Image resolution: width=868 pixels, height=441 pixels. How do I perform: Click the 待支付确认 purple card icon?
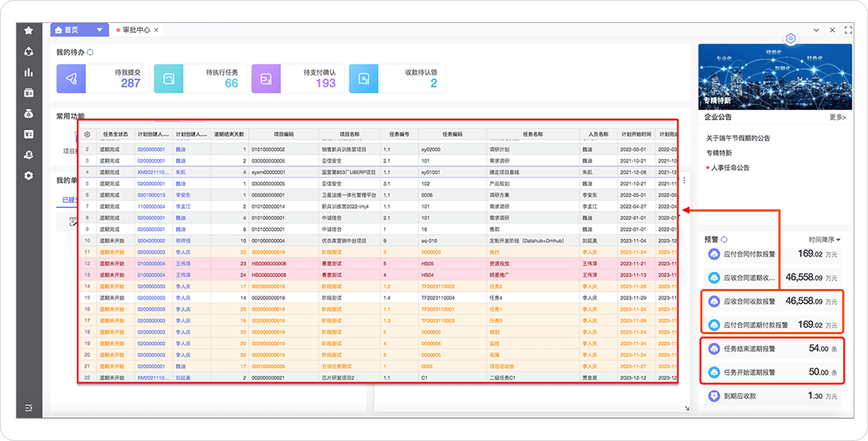pyautogui.click(x=266, y=79)
